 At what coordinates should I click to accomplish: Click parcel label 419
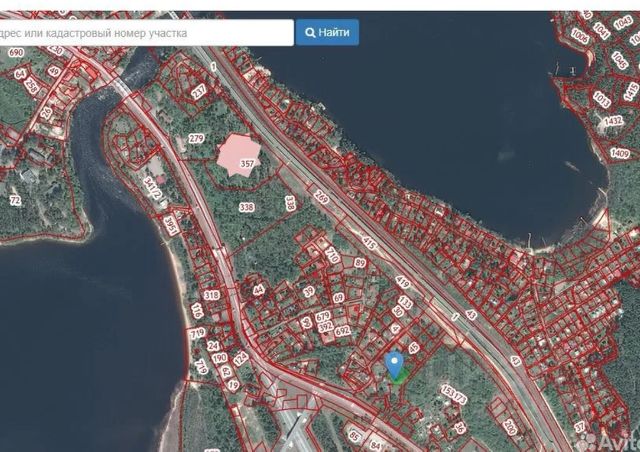(x=402, y=282)
